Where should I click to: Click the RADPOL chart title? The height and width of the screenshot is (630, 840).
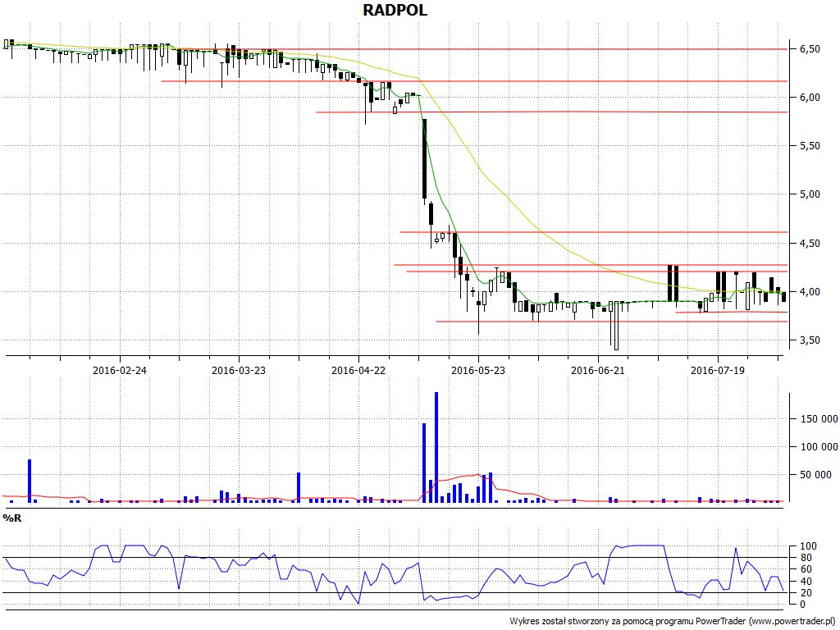coord(395,10)
